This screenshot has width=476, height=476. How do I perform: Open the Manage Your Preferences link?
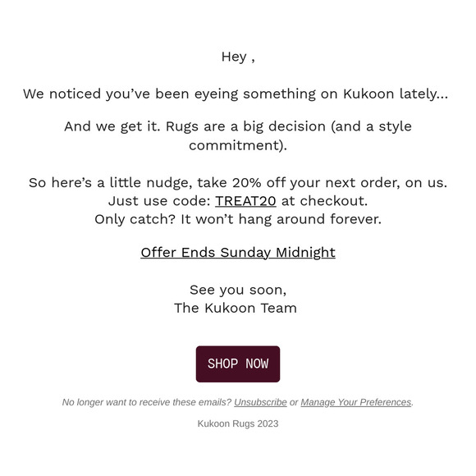pos(356,402)
